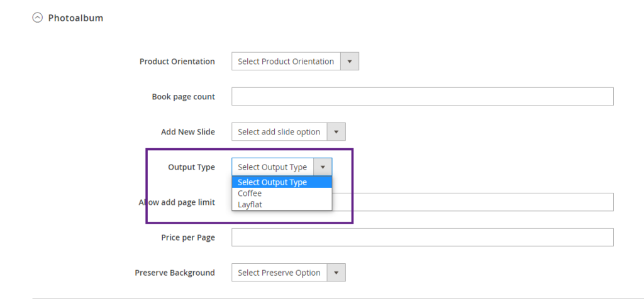Click the Add New Slide dropdown arrow
644x299 pixels.
point(336,132)
